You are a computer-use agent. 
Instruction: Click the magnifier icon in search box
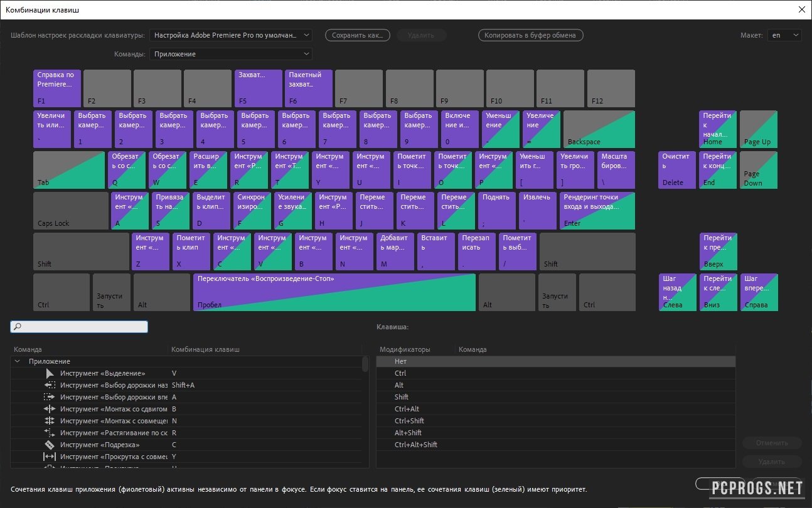click(x=18, y=327)
